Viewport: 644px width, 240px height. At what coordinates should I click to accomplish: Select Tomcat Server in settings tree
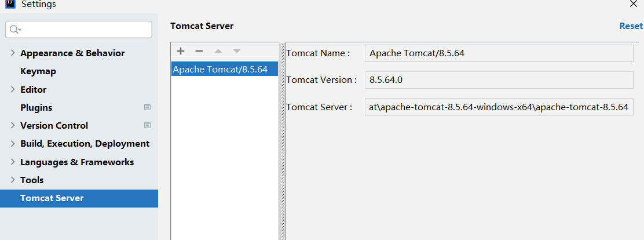[79, 198]
